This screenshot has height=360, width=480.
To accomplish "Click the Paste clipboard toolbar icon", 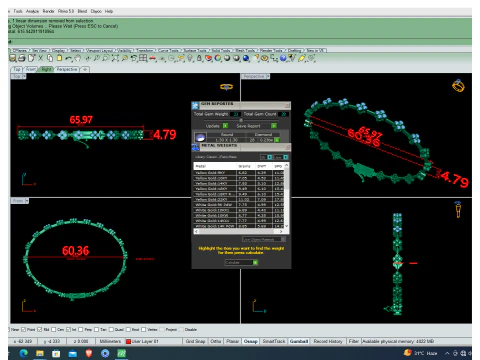I will coord(59,58).
